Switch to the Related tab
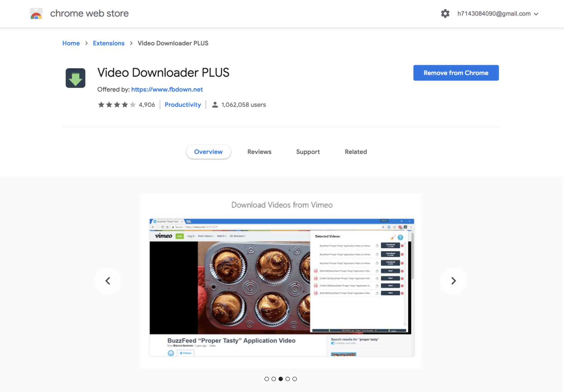This screenshot has width=564, height=392. click(x=356, y=152)
